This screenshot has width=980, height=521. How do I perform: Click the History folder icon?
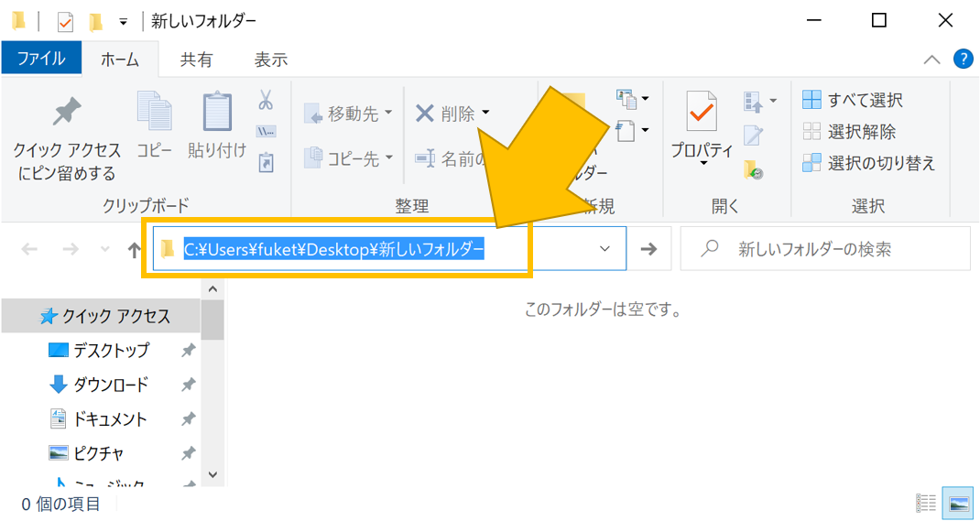[753, 170]
